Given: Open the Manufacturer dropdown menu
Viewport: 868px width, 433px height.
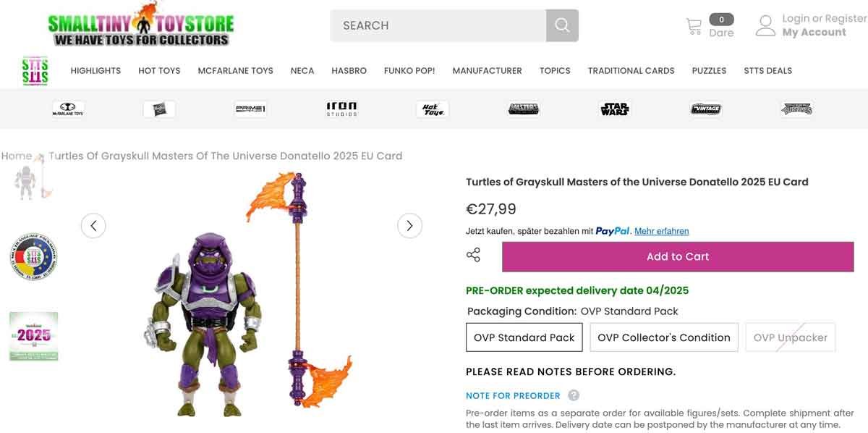Looking at the screenshot, I should coord(487,70).
